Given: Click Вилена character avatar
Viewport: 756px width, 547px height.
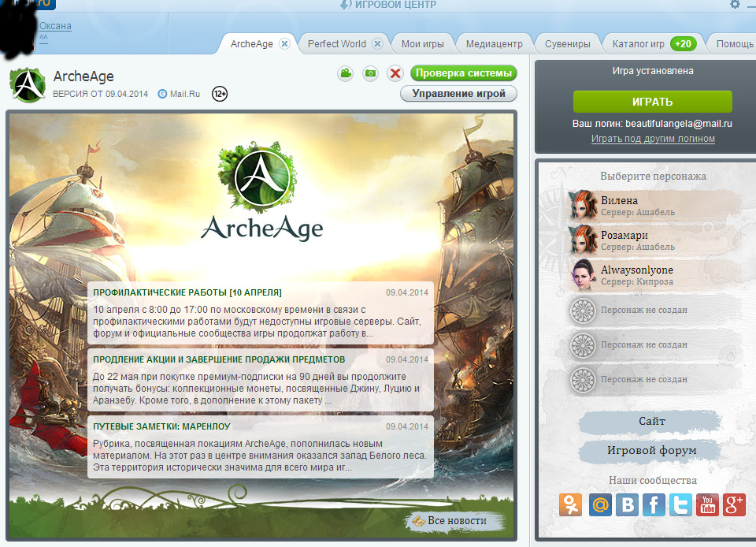Looking at the screenshot, I should pos(584,205).
